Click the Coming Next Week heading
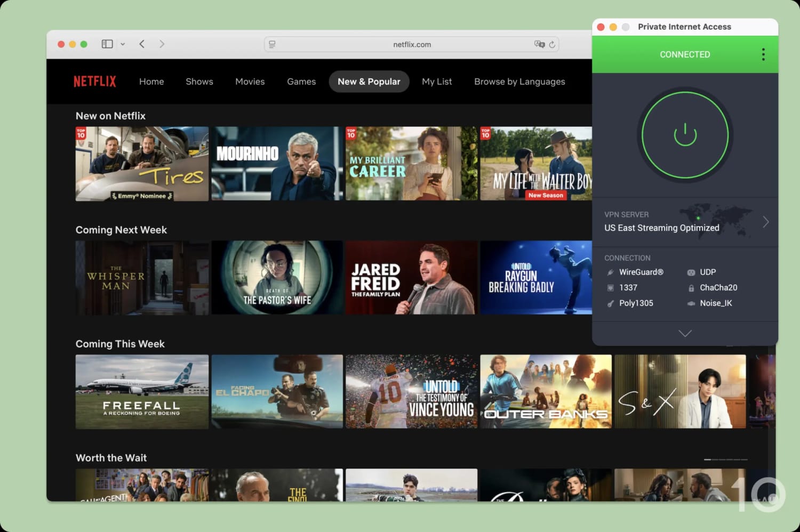 click(x=121, y=230)
